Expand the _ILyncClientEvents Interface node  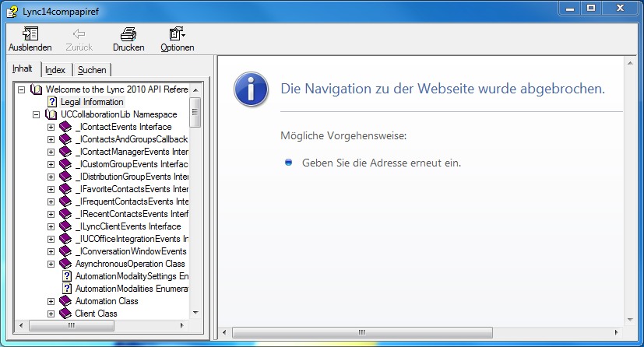(51, 227)
